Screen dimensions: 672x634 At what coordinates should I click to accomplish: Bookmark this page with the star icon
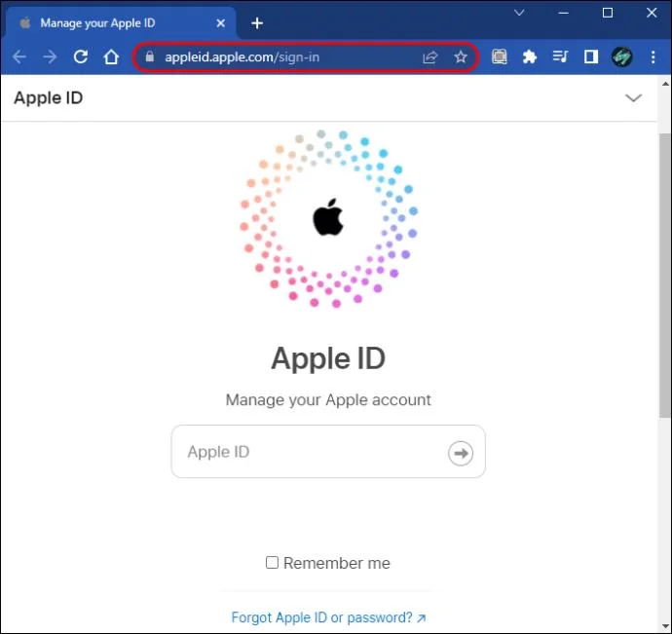pos(461,56)
